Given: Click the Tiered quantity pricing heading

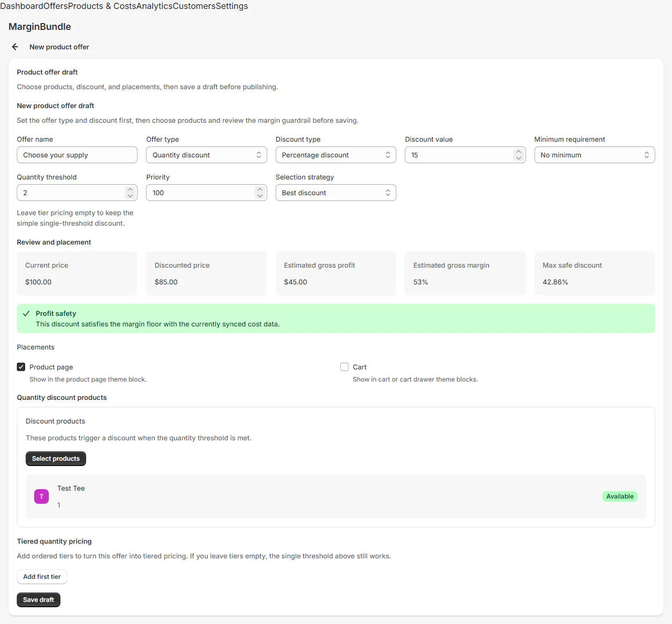Looking at the screenshot, I should click(54, 541).
